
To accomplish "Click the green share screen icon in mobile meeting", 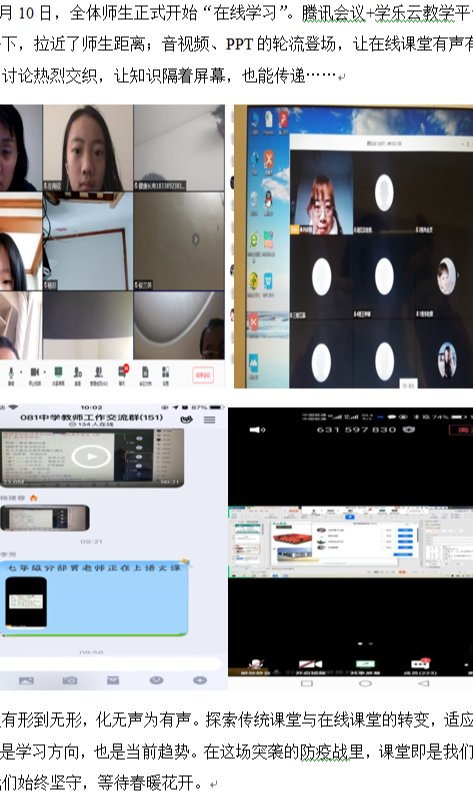I will 365,664.
